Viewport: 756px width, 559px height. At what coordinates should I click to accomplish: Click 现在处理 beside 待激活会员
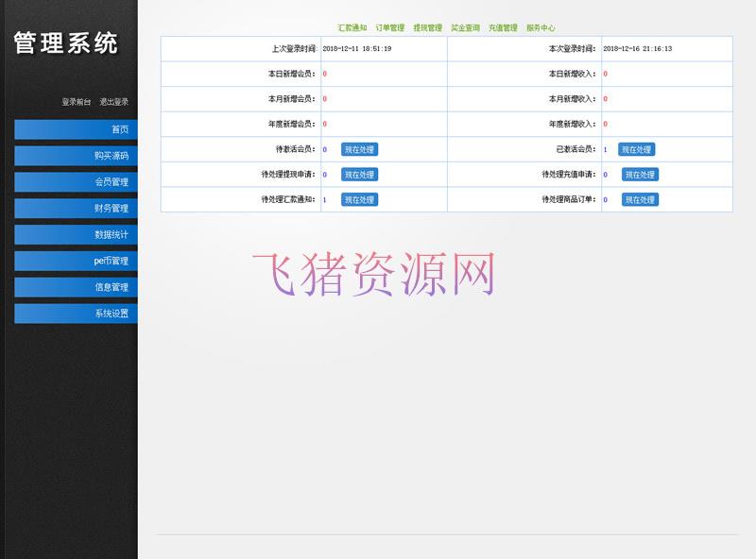(x=359, y=149)
